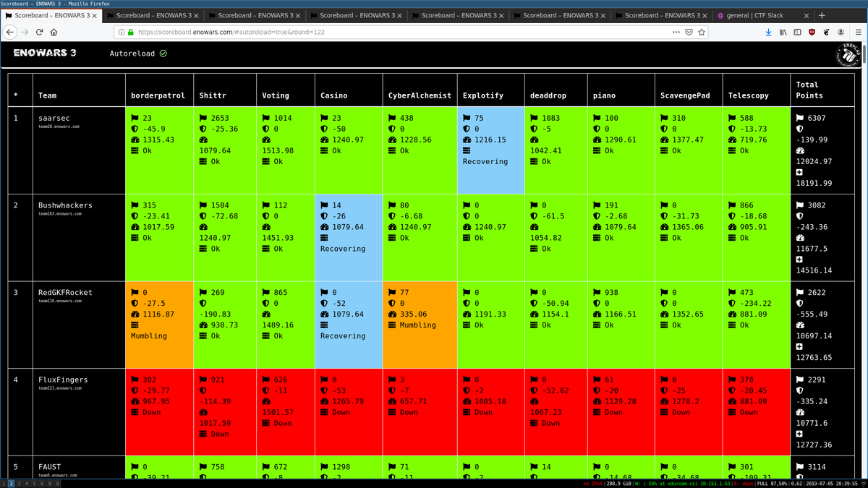The image size is (868, 488).
Task: Select the RedGKFRocket team name
Action: click(x=65, y=293)
